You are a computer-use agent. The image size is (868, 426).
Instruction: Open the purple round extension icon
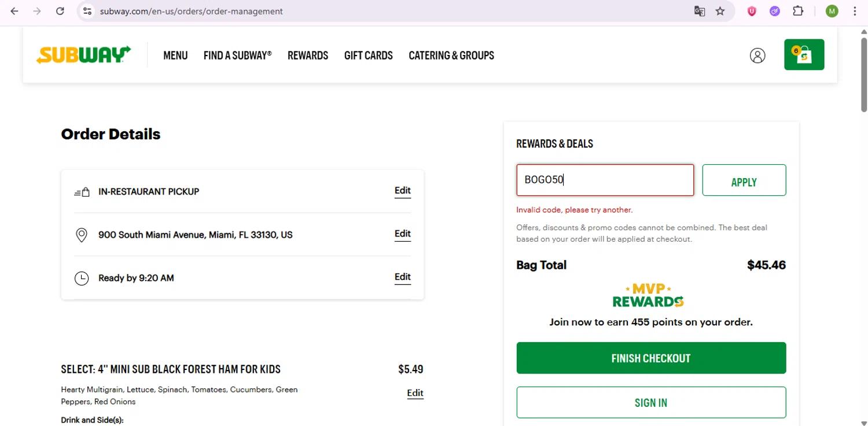point(775,11)
